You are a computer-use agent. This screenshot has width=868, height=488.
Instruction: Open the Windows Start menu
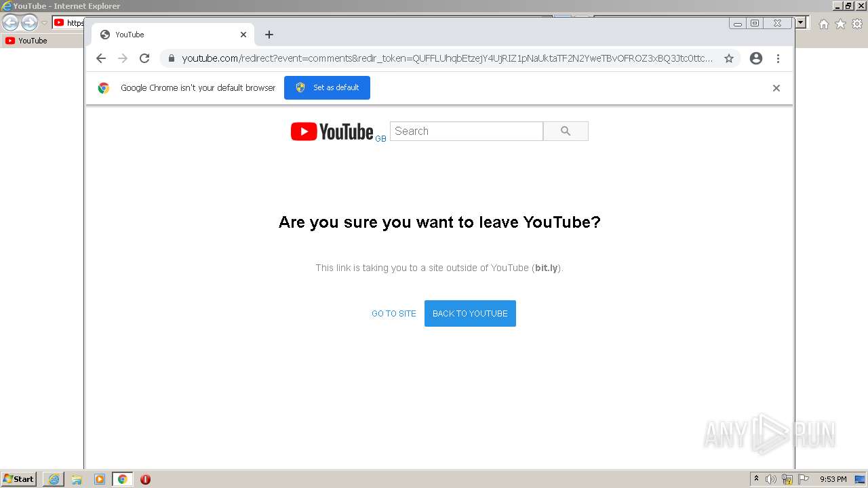pyautogui.click(x=18, y=479)
